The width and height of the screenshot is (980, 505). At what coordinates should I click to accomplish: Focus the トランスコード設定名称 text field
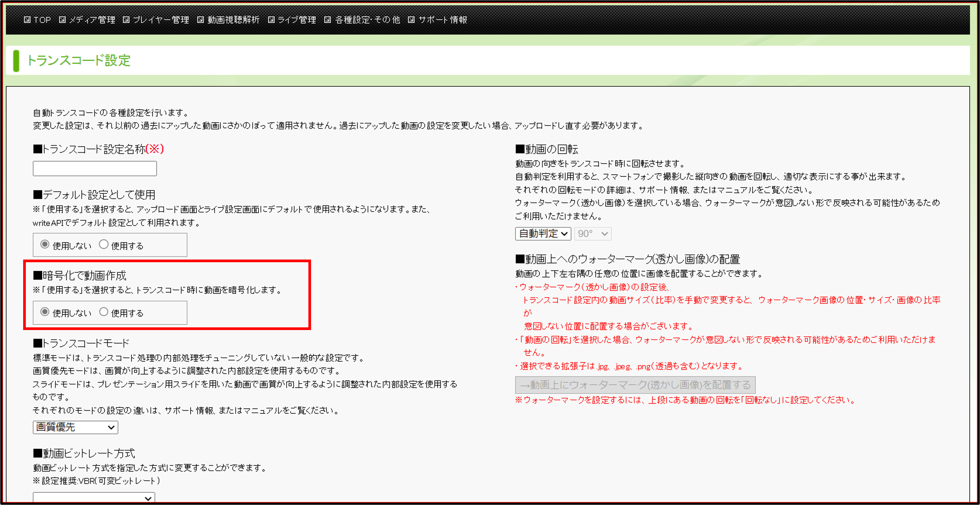point(95,168)
